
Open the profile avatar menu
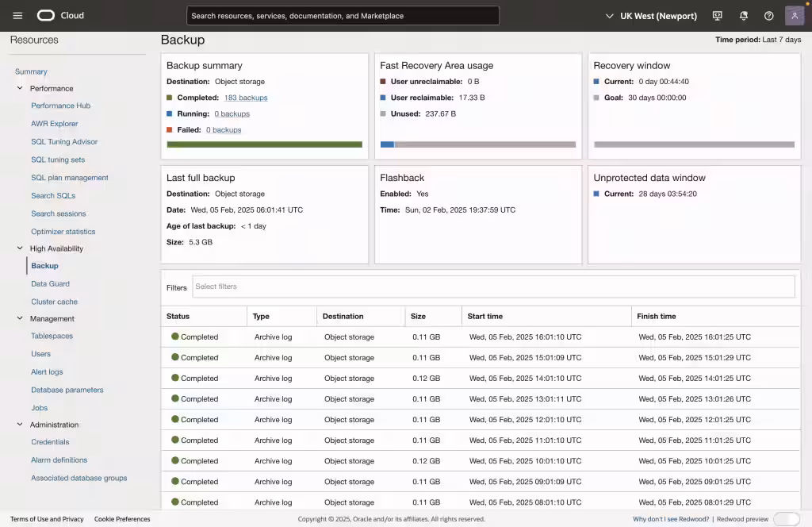pos(794,15)
